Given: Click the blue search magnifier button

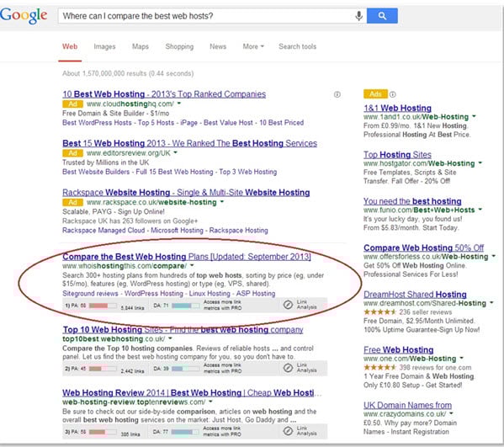Looking at the screenshot, I should point(382,16).
